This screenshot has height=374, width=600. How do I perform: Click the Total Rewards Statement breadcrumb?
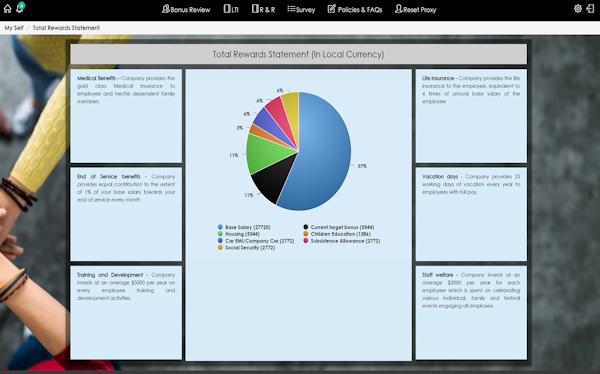66,28
